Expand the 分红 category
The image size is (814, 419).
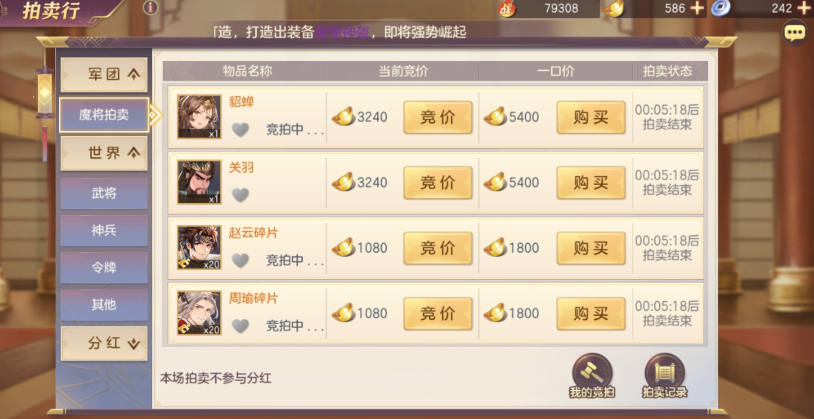coord(104,343)
